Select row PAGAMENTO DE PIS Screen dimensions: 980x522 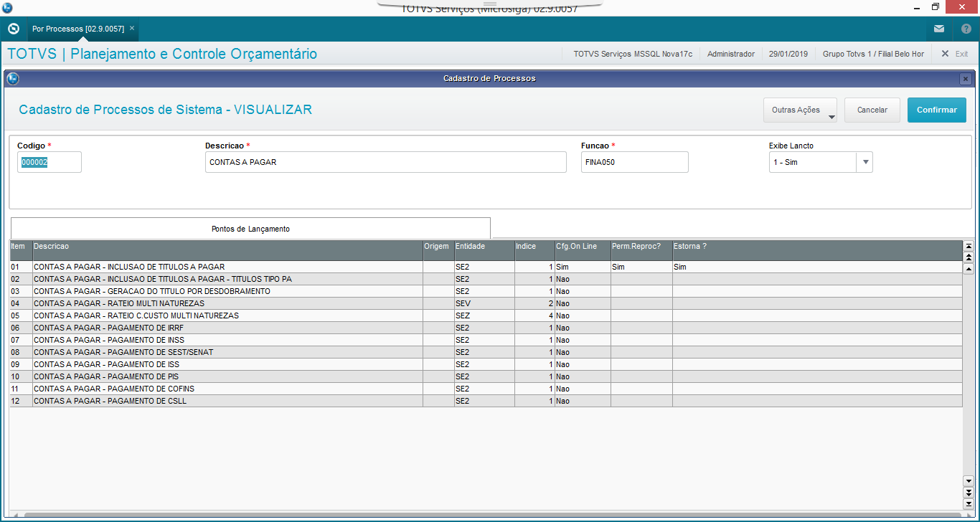(486, 376)
